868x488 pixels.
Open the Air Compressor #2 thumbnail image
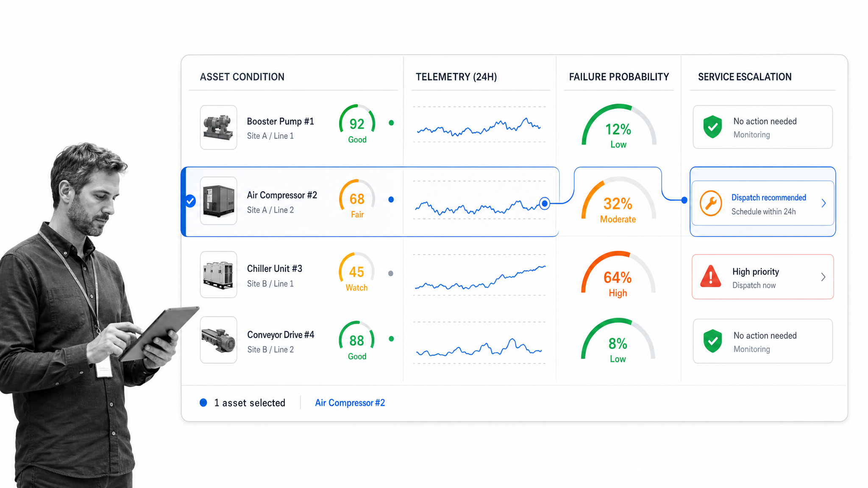218,201
